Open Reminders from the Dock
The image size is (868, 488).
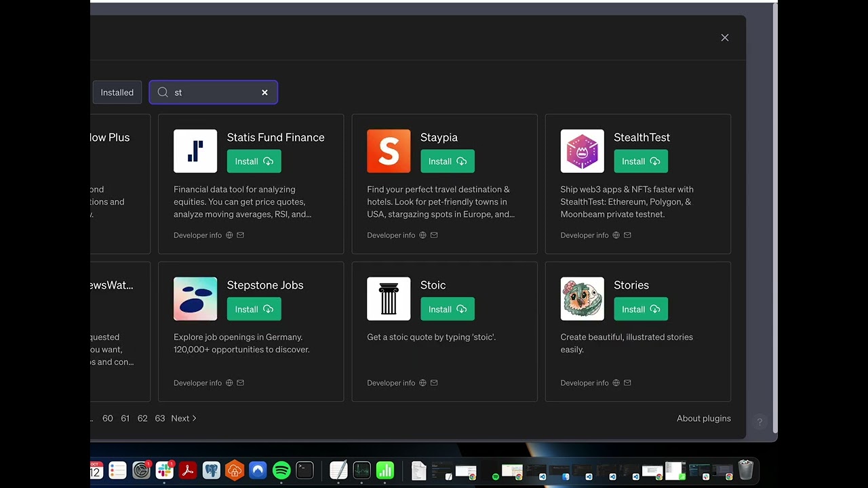118,470
